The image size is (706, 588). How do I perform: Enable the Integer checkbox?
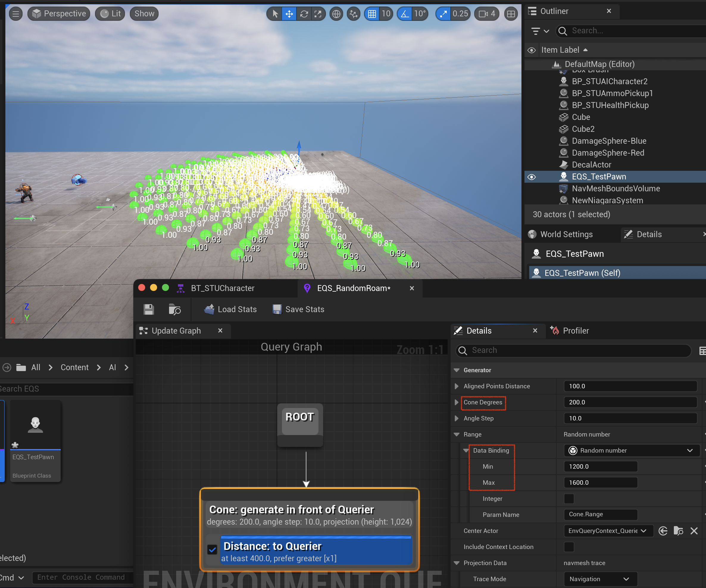(569, 499)
